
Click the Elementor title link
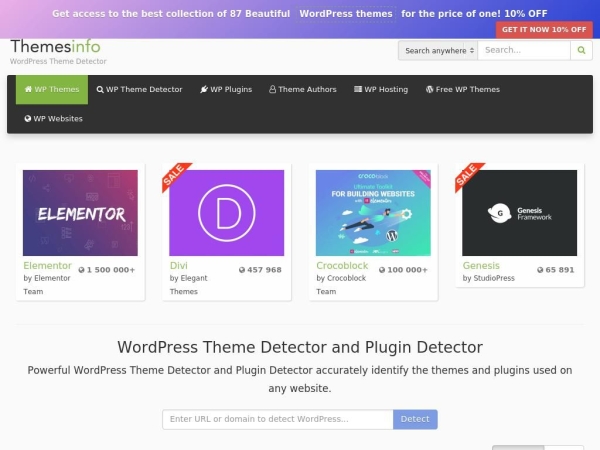point(47,266)
